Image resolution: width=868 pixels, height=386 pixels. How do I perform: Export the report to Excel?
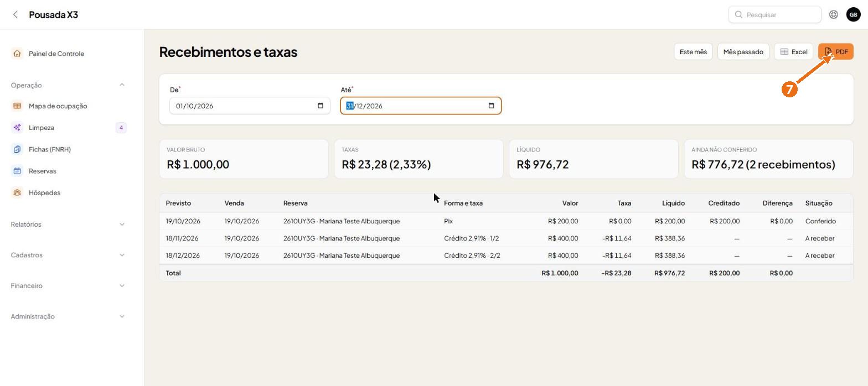793,51
